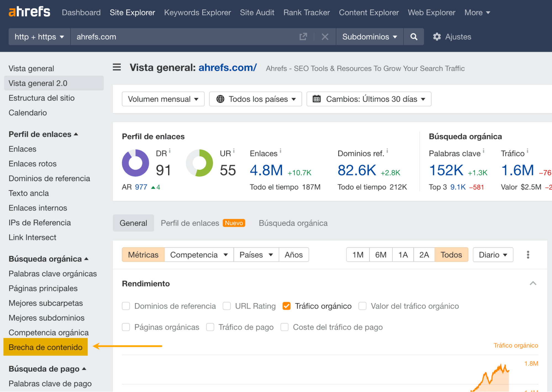Image resolution: width=552 pixels, height=392 pixels.
Task: Open Ajustes settings gear
Action: coord(437,36)
